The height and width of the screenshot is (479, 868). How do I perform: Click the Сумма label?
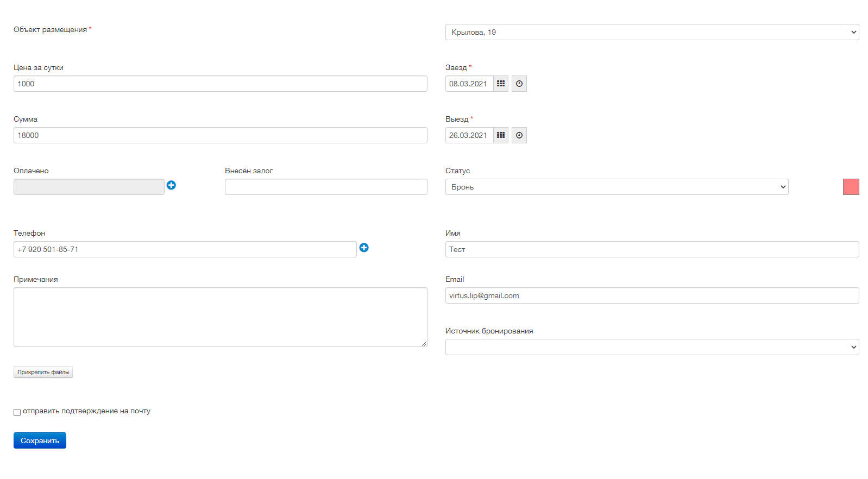(26, 119)
